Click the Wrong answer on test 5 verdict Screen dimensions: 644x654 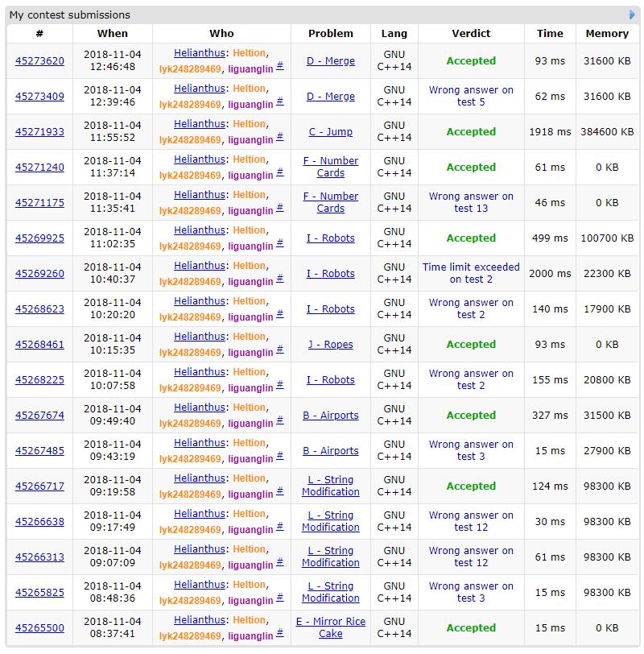(471, 97)
